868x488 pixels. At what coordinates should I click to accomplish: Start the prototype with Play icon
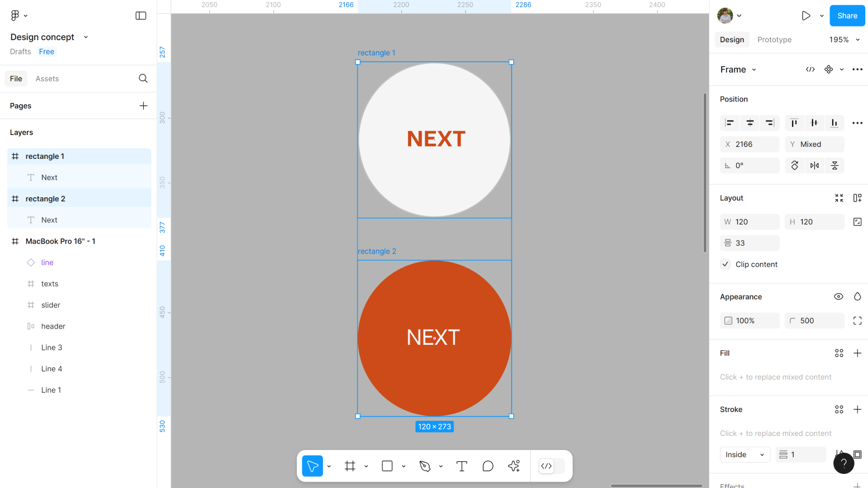(x=806, y=16)
